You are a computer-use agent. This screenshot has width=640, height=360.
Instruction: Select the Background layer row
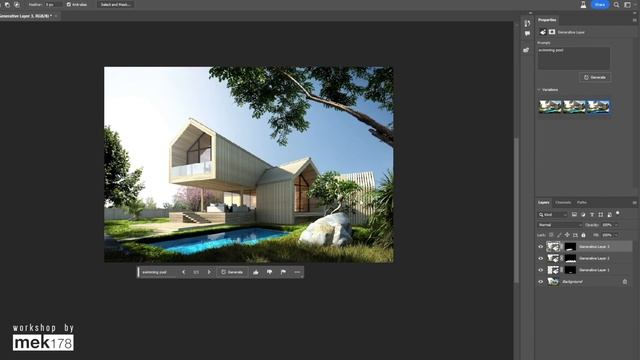[x=584, y=282]
